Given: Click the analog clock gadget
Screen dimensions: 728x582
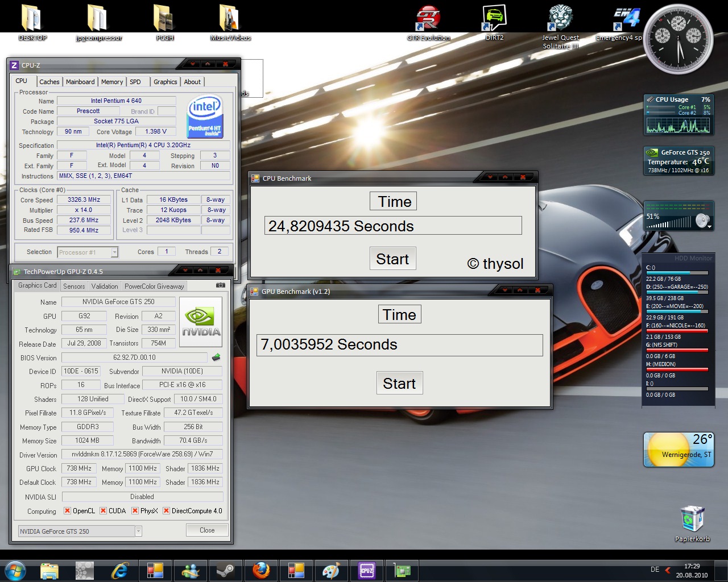Looking at the screenshot, I should (x=679, y=40).
